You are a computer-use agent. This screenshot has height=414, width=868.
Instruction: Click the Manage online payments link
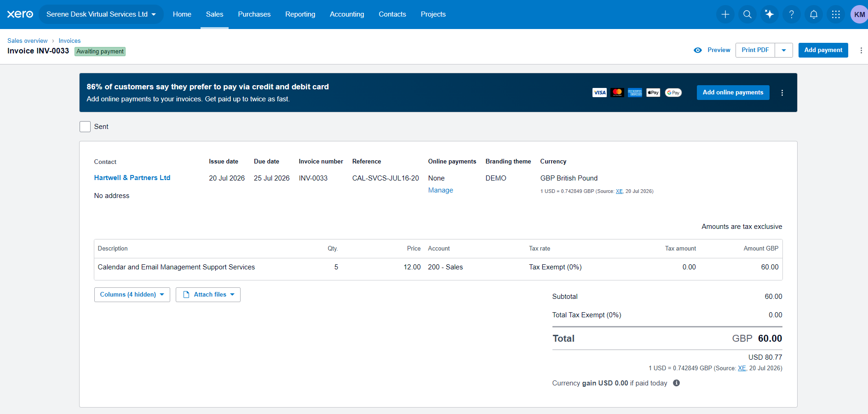[x=440, y=190]
